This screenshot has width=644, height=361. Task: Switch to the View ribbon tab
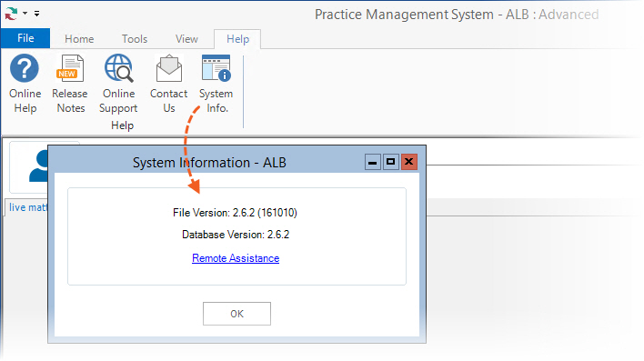click(x=186, y=39)
